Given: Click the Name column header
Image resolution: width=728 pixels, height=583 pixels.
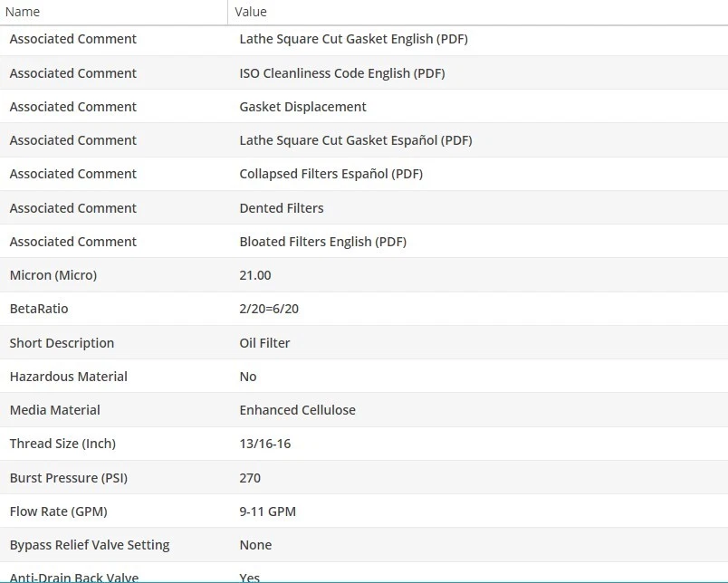Looking at the screenshot, I should (23, 12).
